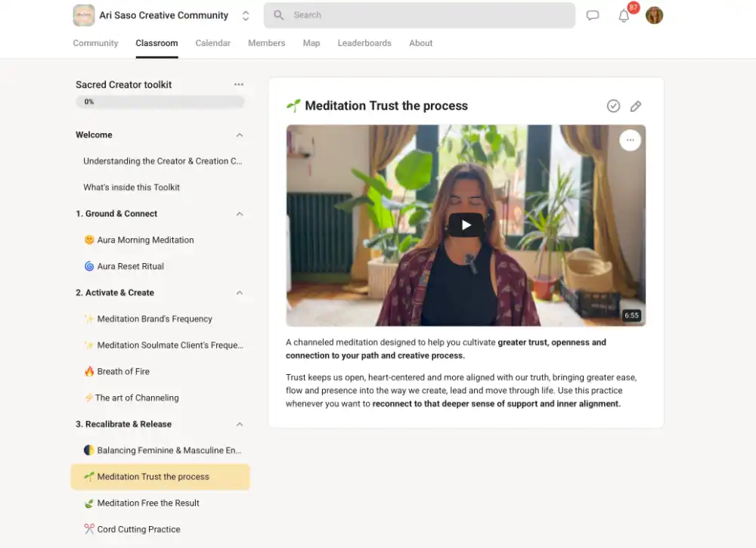Click the Ari Saso community logo
This screenshot has width=756, height=548.
click(84, 15)
